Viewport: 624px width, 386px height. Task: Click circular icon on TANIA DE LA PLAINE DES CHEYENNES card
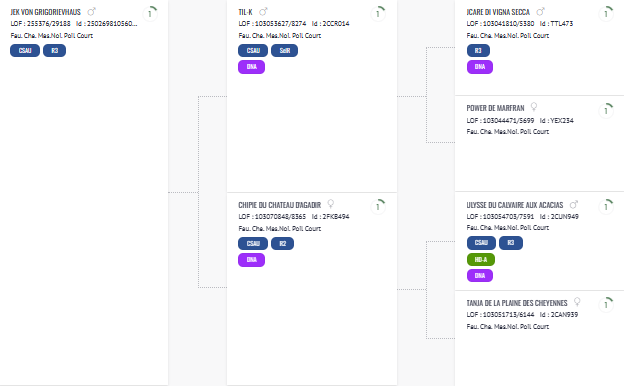(x=606, y=305)
